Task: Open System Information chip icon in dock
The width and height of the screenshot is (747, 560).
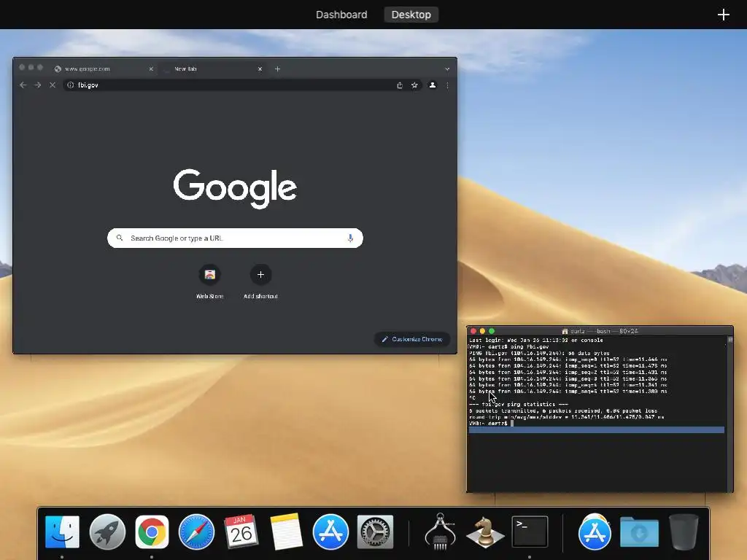Action: coord(440,532)
